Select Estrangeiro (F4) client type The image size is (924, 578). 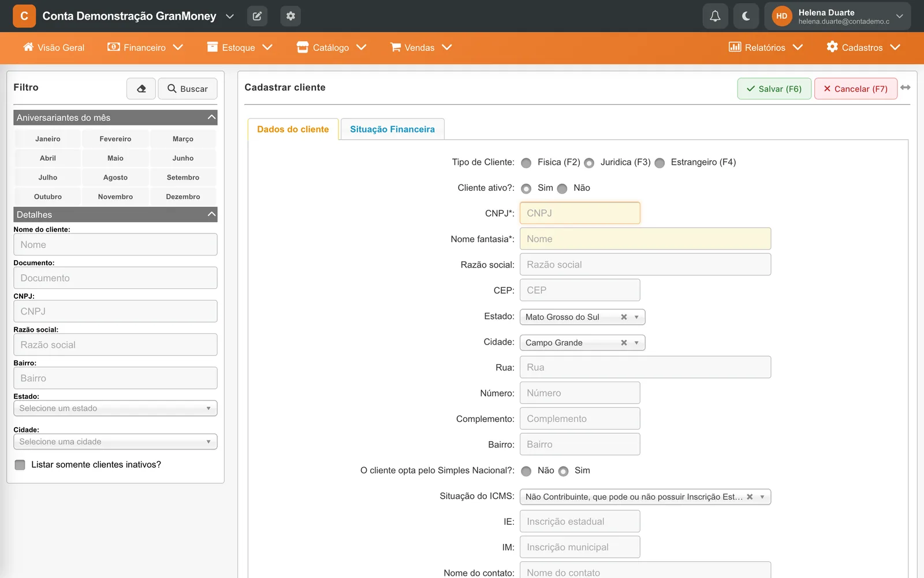[660, 163]
